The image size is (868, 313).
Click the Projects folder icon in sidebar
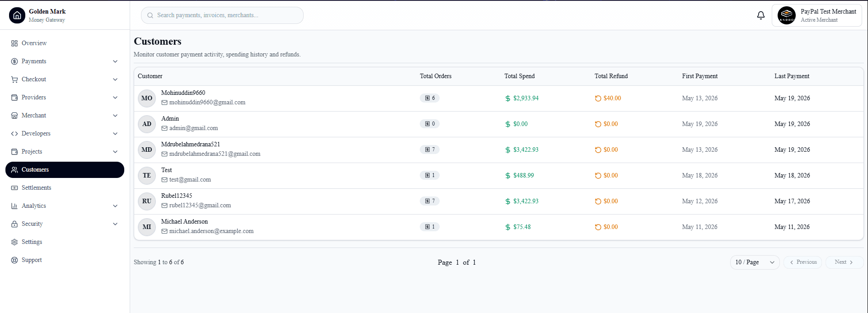pos(14,152)
